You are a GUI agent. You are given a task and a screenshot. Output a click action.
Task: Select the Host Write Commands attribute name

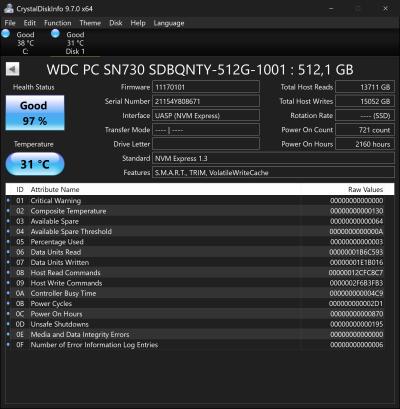pos(66,283)
